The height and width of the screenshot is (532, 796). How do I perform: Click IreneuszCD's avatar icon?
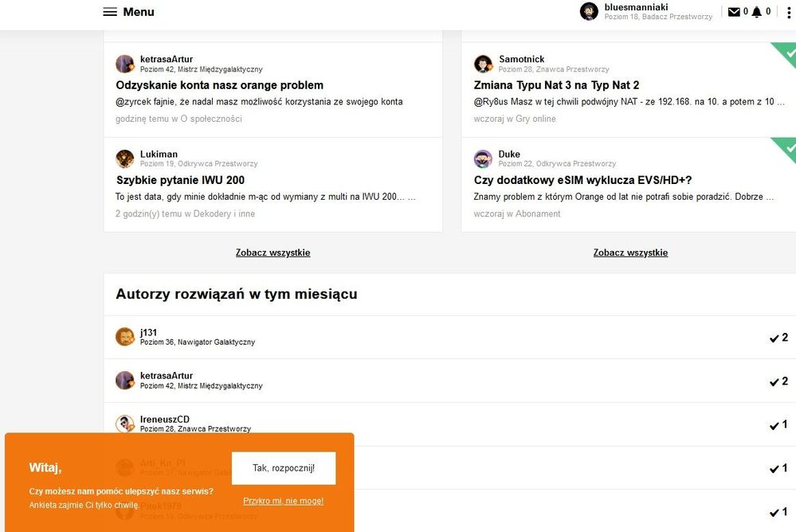[125, 424]
